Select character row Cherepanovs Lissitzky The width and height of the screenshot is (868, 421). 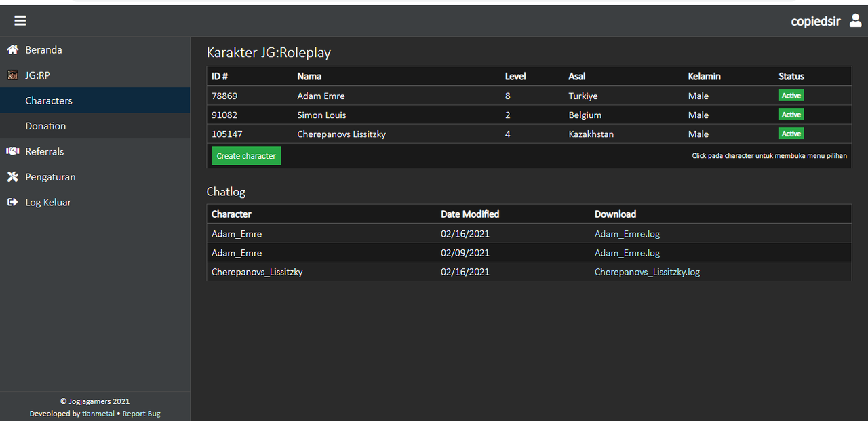[x=529, y=134]
